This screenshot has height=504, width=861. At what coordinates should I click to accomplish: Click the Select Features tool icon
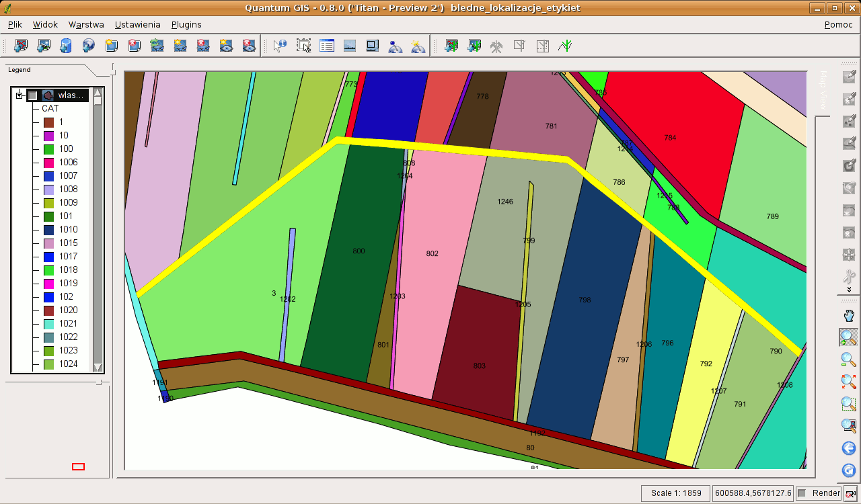304,46
